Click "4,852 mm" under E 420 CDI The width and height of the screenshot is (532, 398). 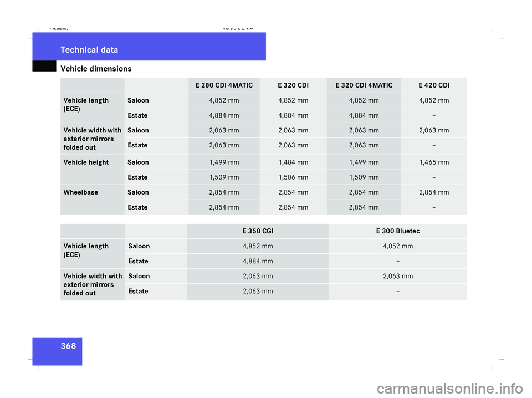click(x=434, y=100)
